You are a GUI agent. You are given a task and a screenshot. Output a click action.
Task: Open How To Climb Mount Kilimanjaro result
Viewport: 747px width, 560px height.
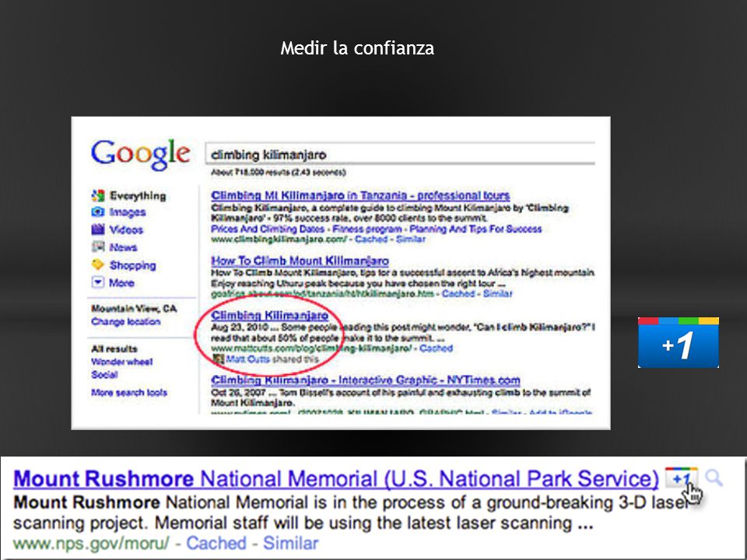click(300, 261)
